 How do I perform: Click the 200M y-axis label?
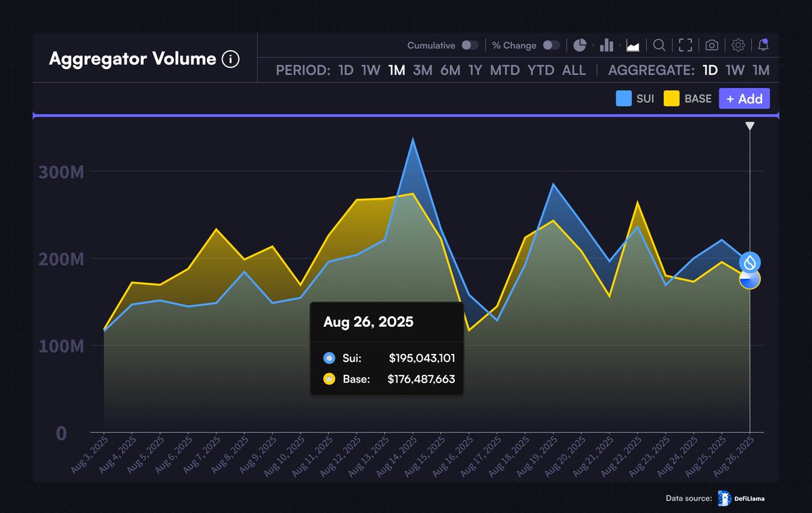61,259
